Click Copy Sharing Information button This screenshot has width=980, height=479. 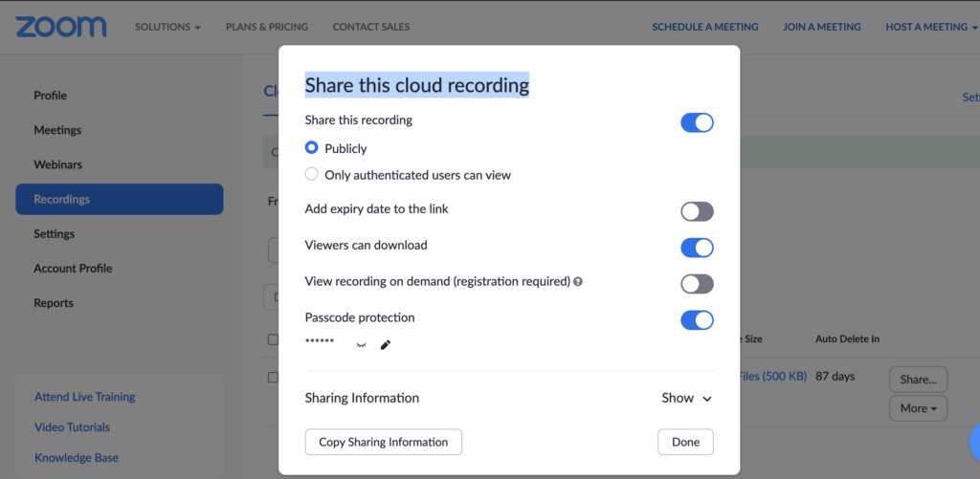pyautogui.click(x=383, y=442)
